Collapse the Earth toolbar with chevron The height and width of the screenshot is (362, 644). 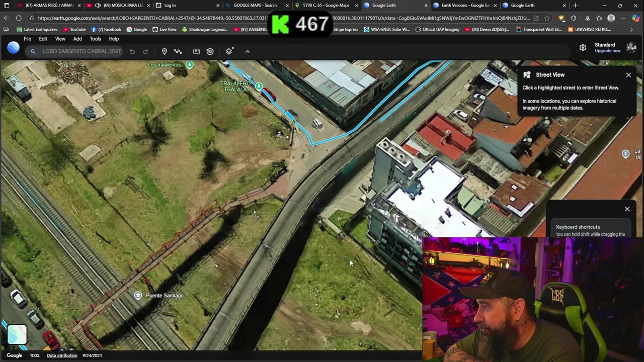point(248,51)
